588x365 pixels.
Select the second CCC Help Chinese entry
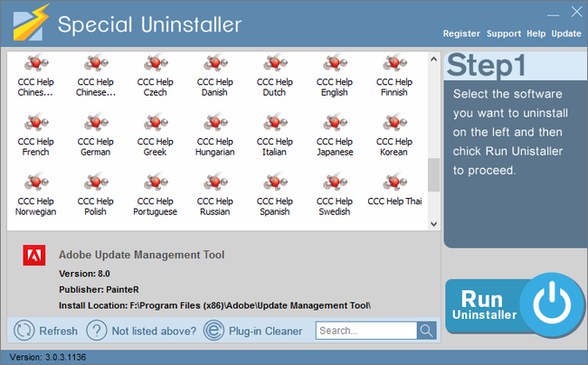tap(96, 76)
